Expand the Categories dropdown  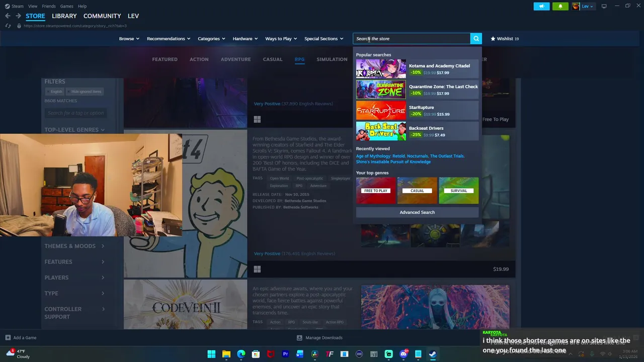point(211,39)
